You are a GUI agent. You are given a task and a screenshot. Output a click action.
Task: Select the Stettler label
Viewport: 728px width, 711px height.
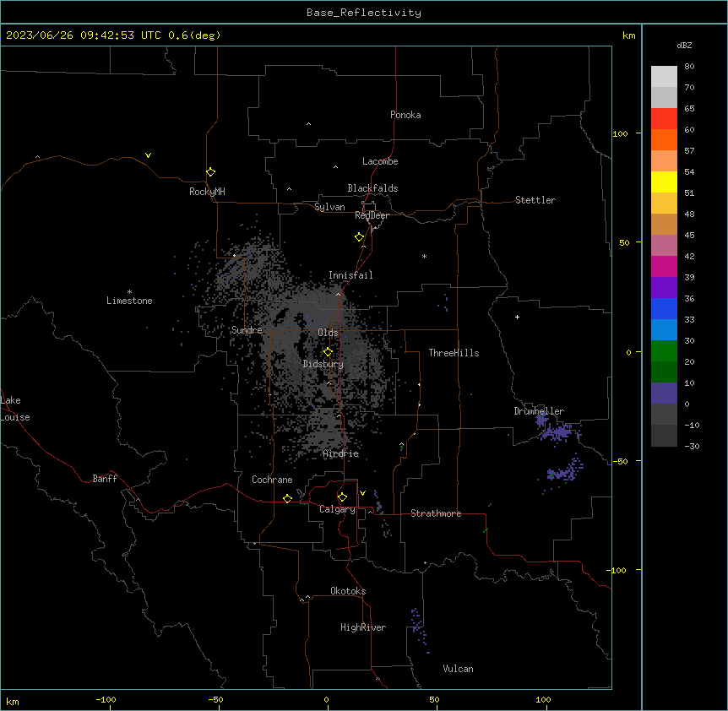coord(535,200)
